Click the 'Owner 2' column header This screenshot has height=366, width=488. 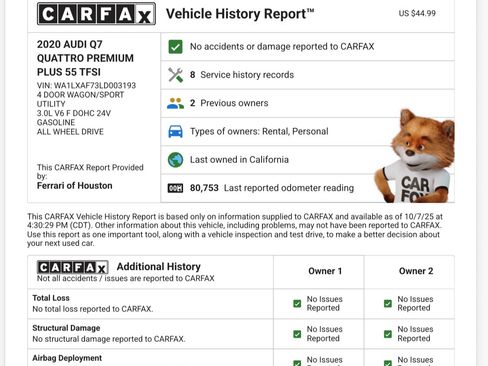pos(416,271)
